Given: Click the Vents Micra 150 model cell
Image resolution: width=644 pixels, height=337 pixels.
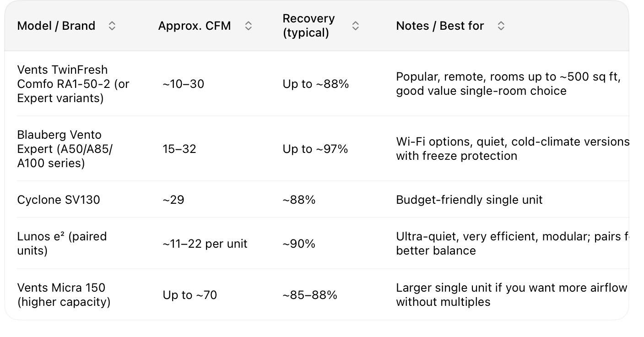Looking at the screenshot, I should pyautogui.click(x=64, y=295).
